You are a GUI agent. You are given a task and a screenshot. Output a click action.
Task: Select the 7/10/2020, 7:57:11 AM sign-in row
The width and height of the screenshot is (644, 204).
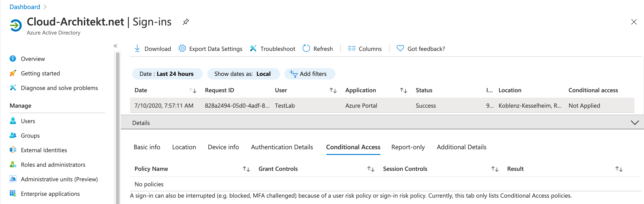click(x=382, y=105)
